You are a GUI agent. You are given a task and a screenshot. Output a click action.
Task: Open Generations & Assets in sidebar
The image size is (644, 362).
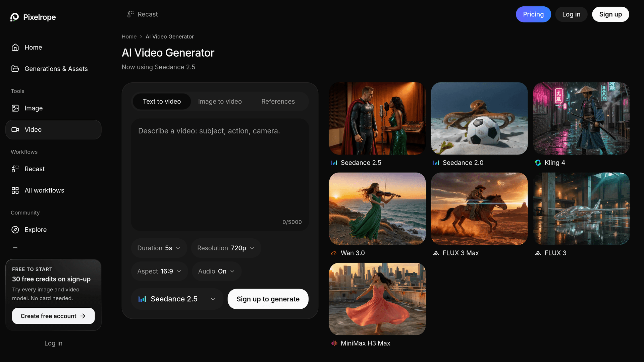[x=53, y=69]
